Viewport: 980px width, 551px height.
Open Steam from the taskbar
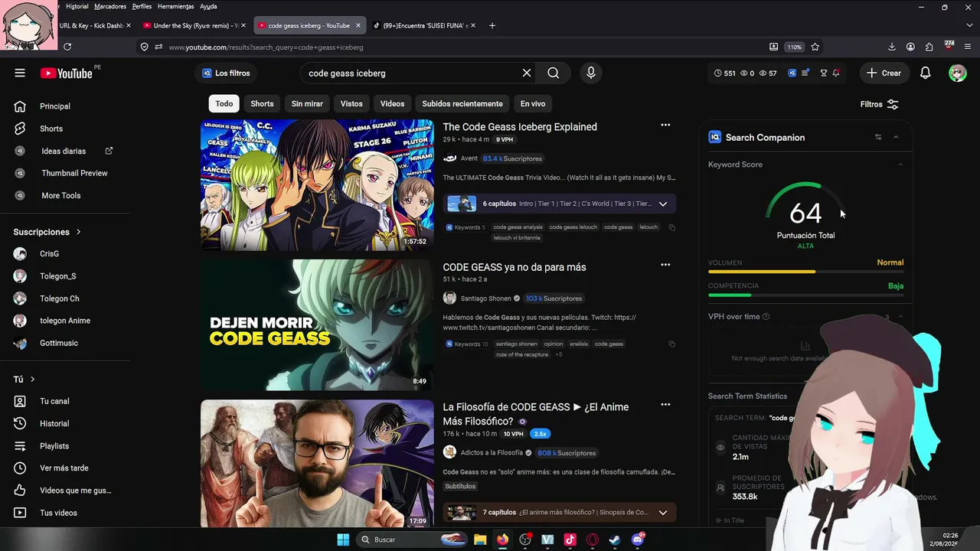(x=615, y=540)
